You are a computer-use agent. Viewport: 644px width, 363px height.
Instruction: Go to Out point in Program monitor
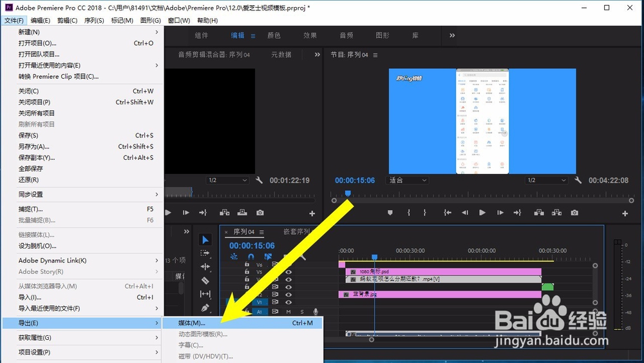point(518,213)
